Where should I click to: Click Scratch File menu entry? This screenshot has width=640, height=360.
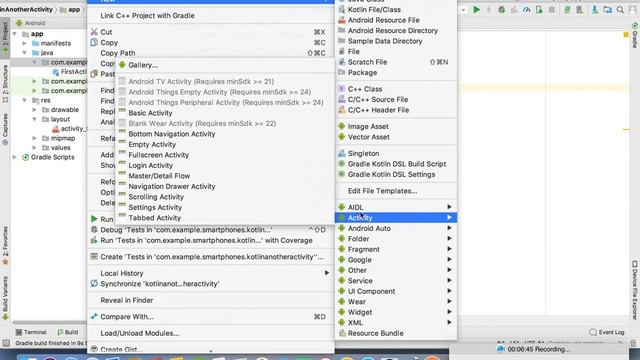coord(367,62)
